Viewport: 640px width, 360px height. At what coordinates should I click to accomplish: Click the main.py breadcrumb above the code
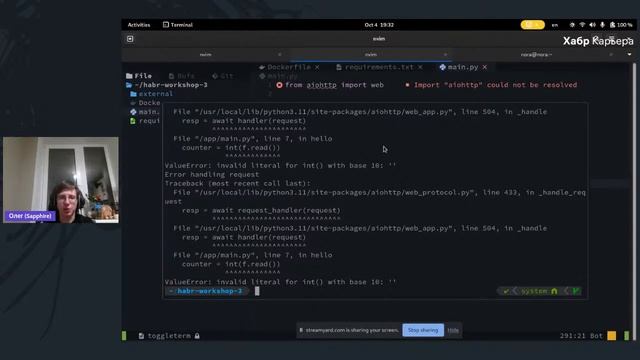279,76
